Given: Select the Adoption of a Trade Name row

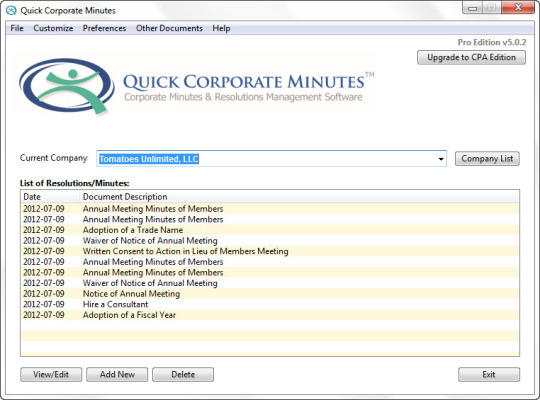Looking at the screenshot, I should tap(270, 230).
